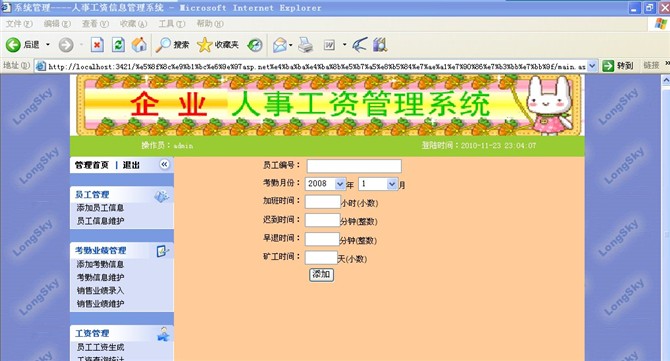Open the Mail icon dropdown arrow
The height and width of the screenshot is (361, 670).
pyautogui.click(x=291, y=45)
